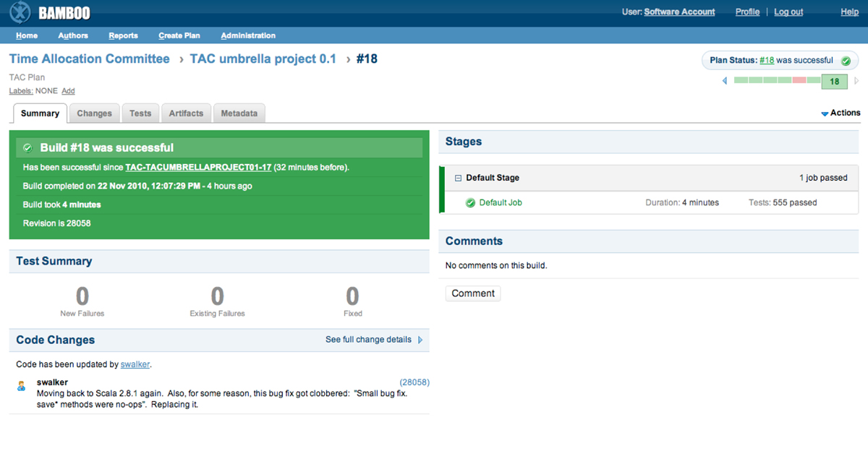This screenshot has width=868, height=451.
Task: Click the green success checkmark in Plan Status
Action: (846, 61)
